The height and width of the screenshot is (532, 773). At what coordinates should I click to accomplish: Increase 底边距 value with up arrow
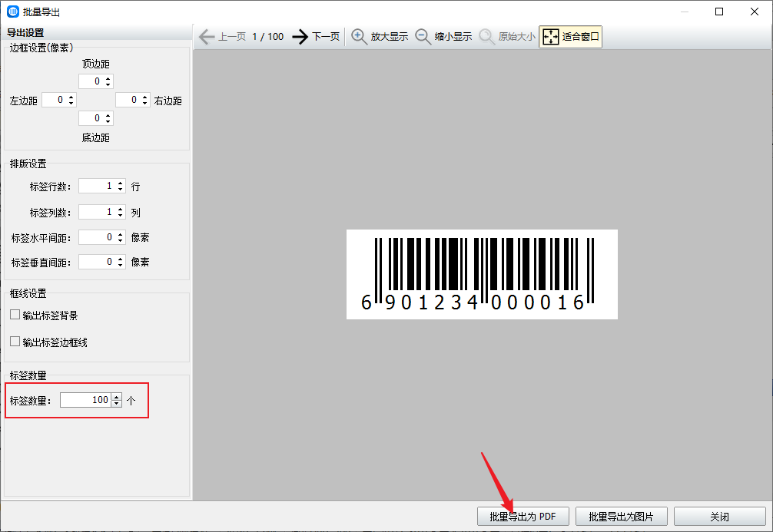108,115
